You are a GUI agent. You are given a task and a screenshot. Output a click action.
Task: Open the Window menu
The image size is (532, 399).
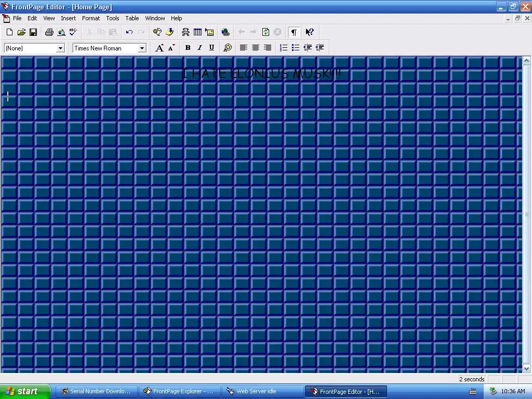coord(155,18)
